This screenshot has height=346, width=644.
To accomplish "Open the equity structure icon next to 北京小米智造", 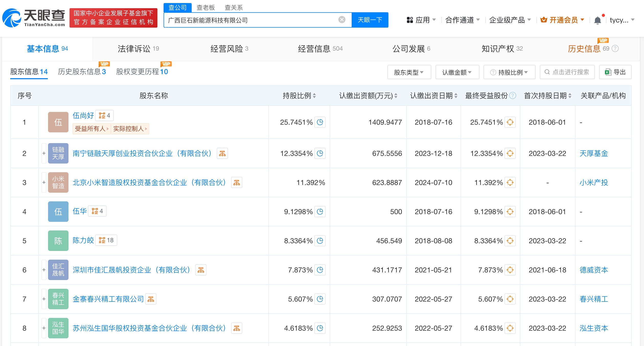I will tap(237, 182).
